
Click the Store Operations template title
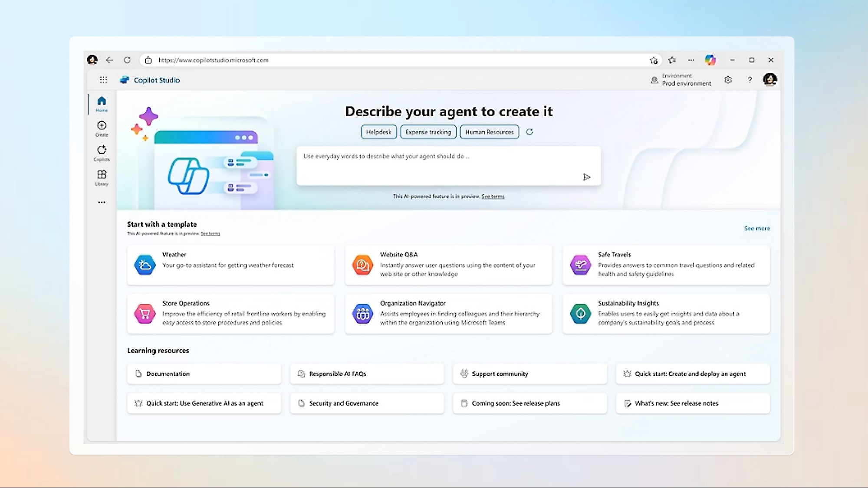click(x=186, y=303)
